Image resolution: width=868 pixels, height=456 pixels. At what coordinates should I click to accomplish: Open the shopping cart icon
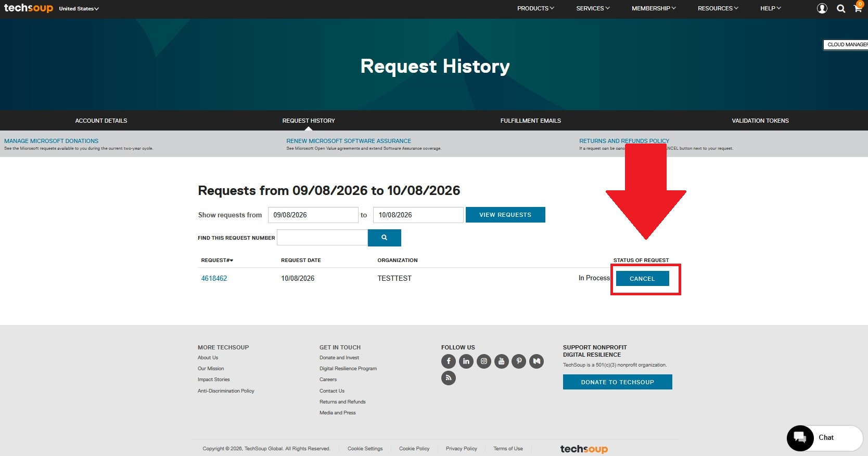pyautogui.click(x=858, y=7)
